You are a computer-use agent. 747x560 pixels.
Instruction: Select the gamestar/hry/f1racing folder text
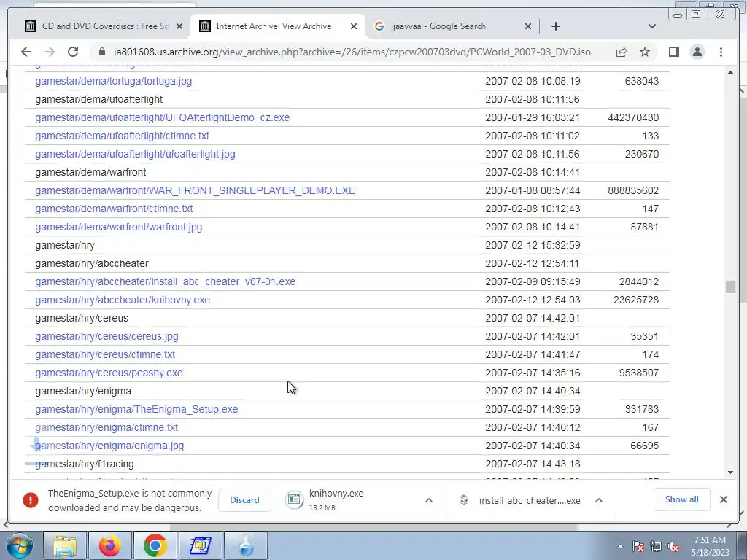click(x=85, y=464)
